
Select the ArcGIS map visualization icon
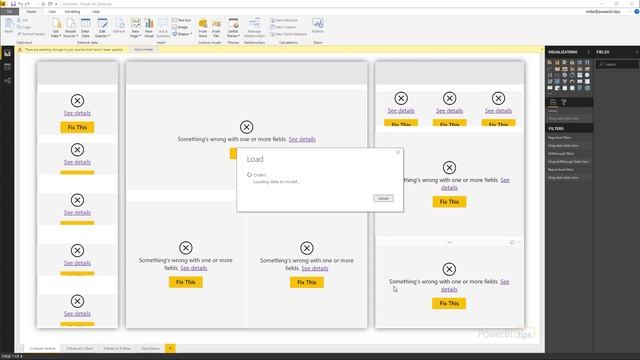(x=587, y=88)
